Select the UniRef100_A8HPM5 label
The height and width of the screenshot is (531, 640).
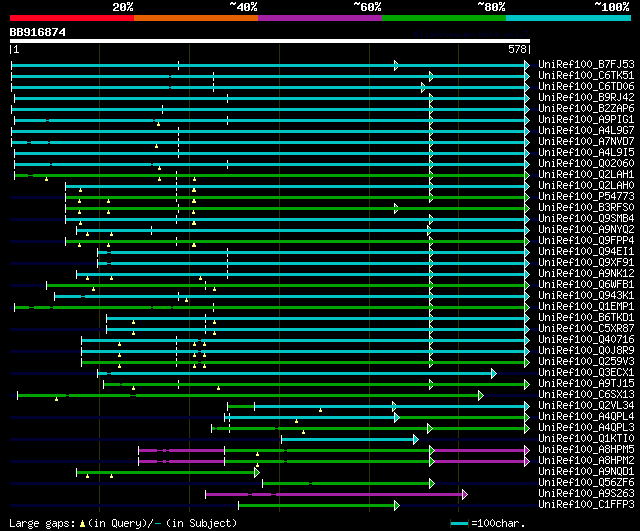click(x=586, y=450)
